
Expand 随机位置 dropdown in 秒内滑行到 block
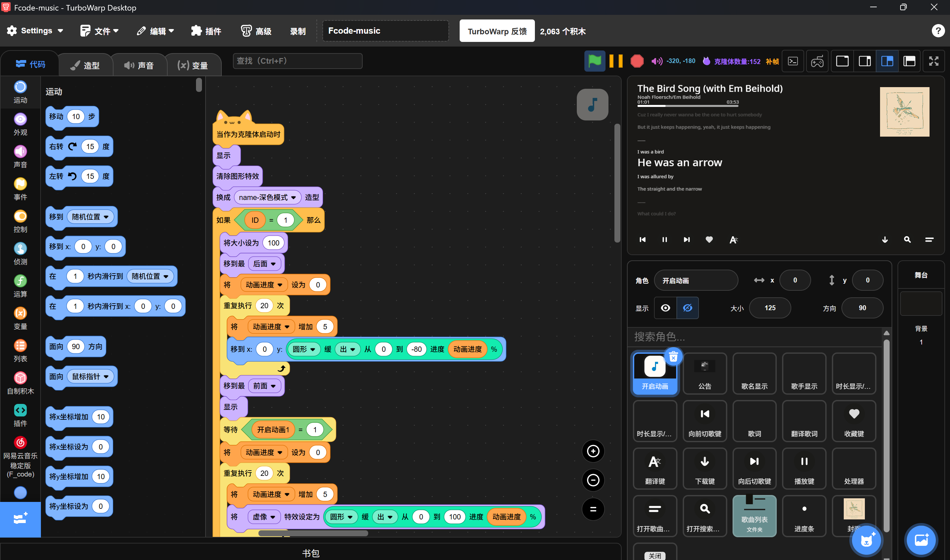150,276
